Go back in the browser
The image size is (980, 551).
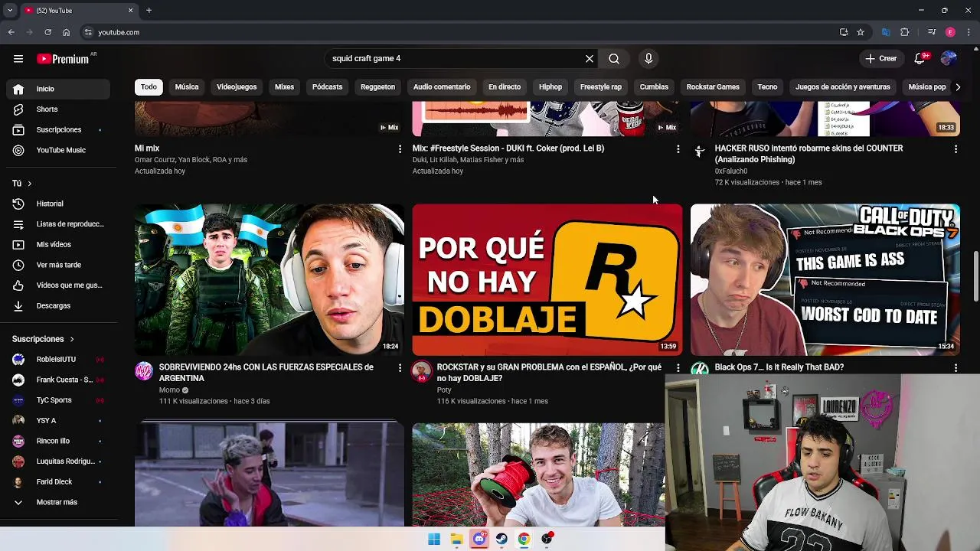(11, 32)
